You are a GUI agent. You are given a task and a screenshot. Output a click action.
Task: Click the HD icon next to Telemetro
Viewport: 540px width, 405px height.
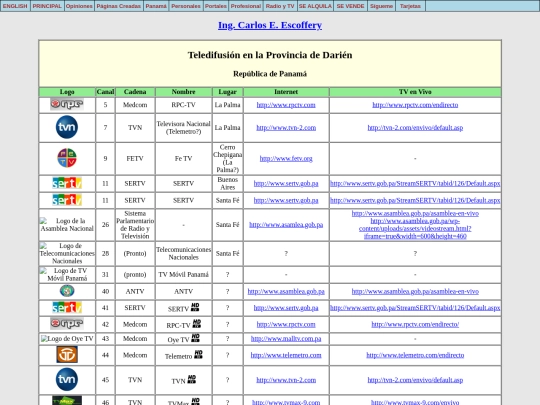(198, 354)
